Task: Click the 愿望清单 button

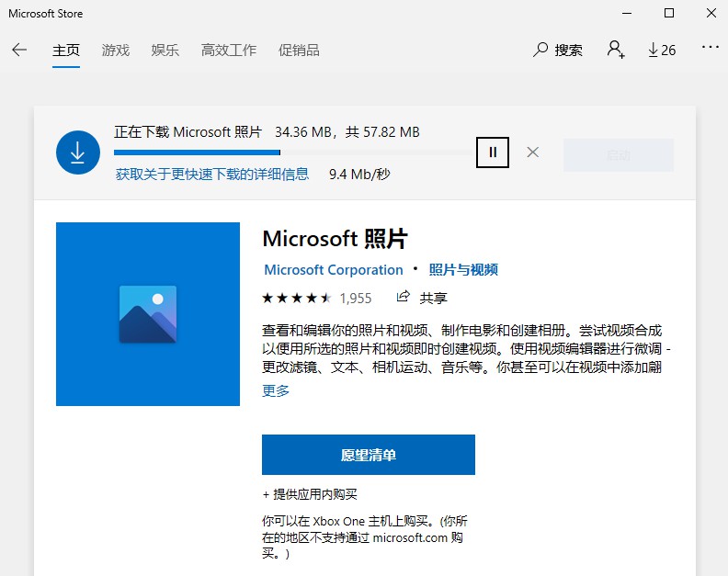Action: tap(369, 455)
